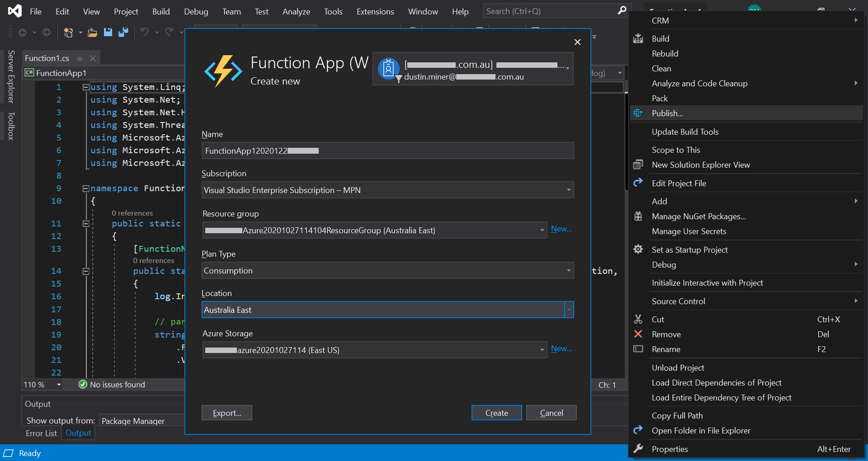The width and height of the screenshot is (868, 461).
Task: Click the Edit Project File arrow icon
Action: click(x=638, y=183)
